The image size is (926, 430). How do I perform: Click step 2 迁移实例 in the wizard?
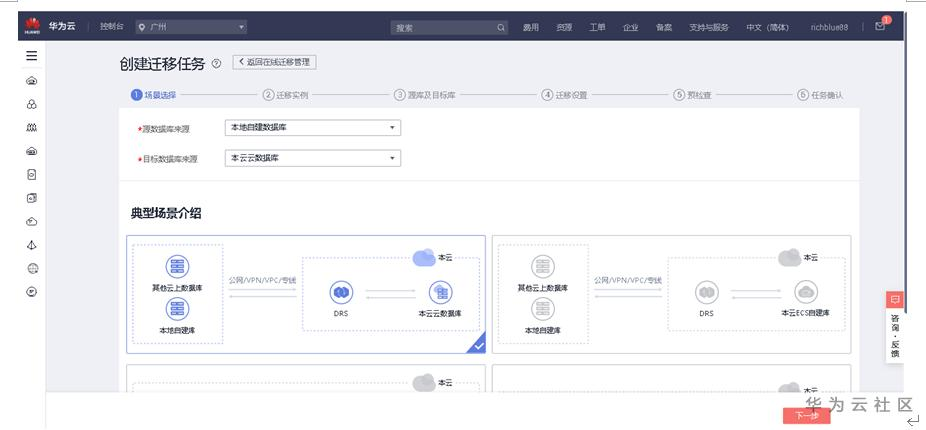point(286,95)
